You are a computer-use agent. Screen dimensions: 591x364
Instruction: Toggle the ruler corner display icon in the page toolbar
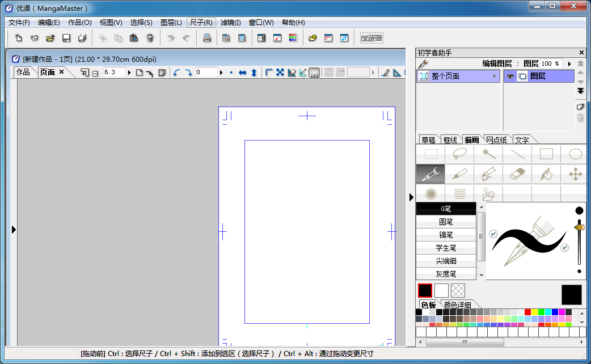click(269, 73)
